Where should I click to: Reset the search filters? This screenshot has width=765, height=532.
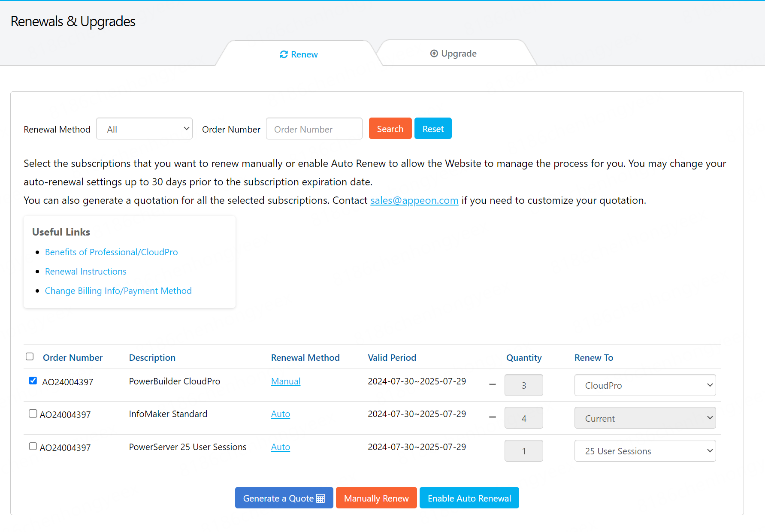pos(433,129)
